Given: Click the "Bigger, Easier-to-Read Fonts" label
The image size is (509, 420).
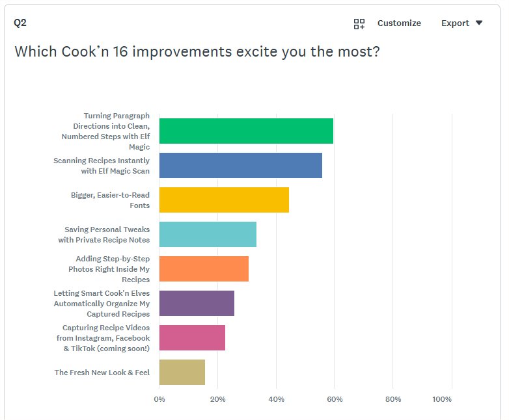Looking at the screenshot, I should [110, 200].
